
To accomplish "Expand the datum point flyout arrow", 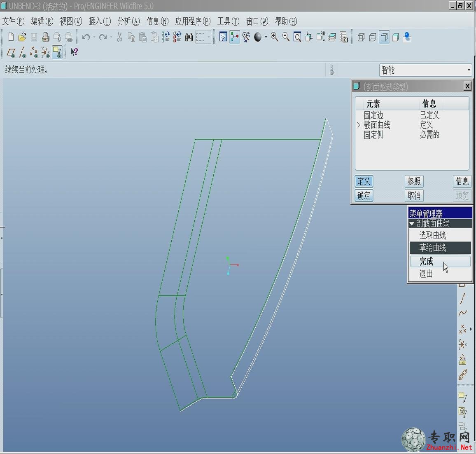I will coord(471,329).
